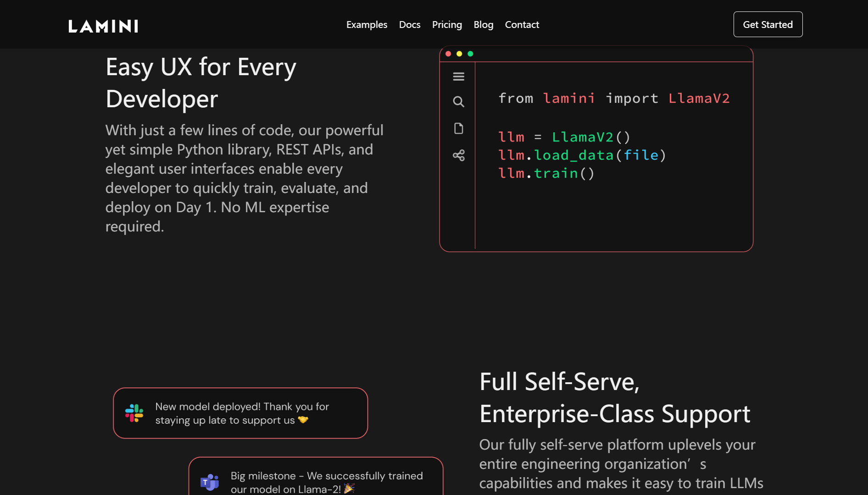Click the file document icon in code window

click(459, 128)
